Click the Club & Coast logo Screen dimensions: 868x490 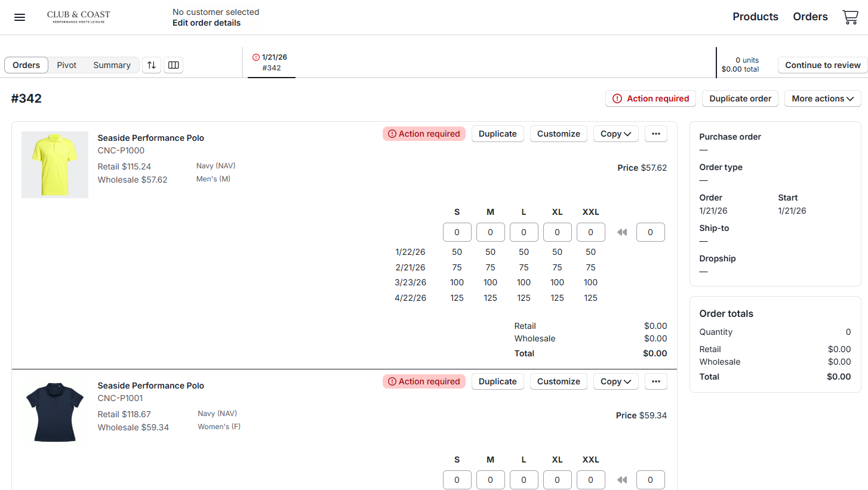[x=79, y=17]
